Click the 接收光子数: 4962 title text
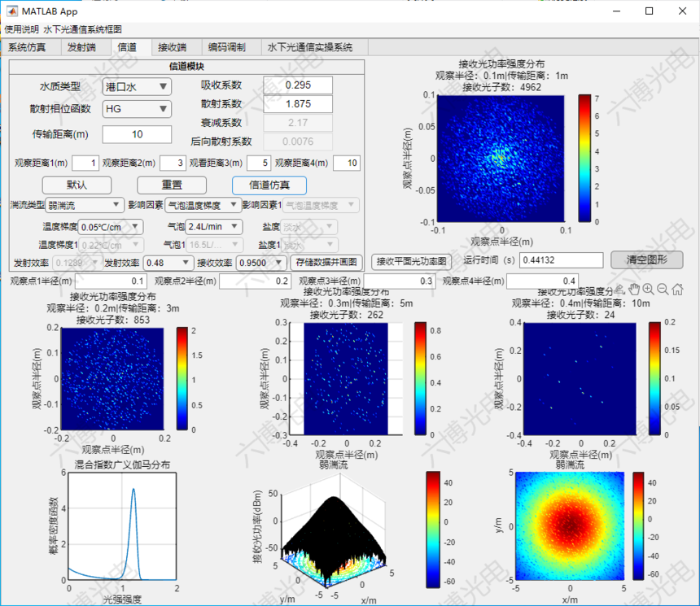The image size is (700, 606). pyautogui.click(x=501, y=87)
